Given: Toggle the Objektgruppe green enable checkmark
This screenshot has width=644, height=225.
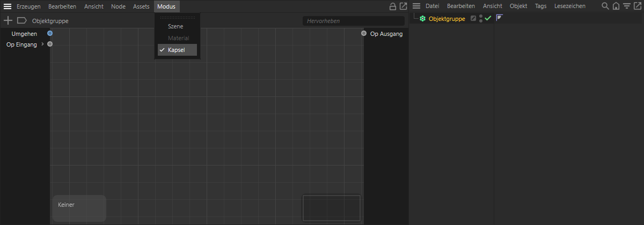Looking at the screenshot, I should coord(488,18).
